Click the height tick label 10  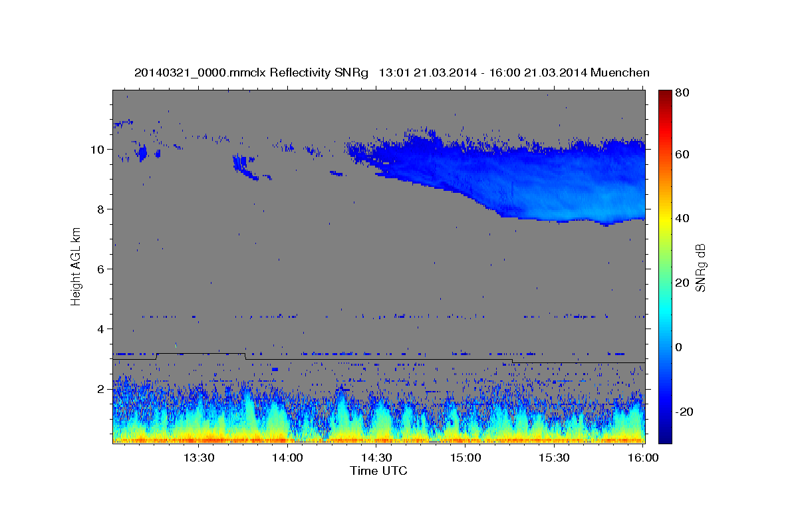tap(98, 149)
